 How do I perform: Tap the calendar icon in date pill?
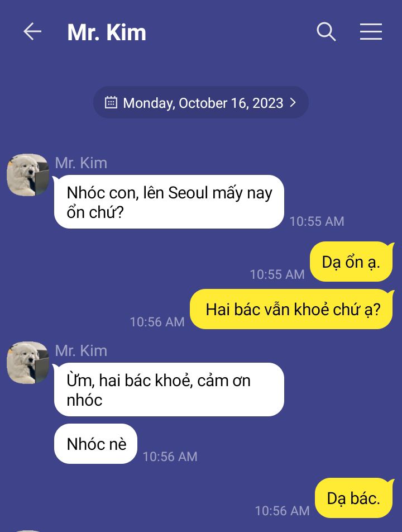[x=111, y=102]
